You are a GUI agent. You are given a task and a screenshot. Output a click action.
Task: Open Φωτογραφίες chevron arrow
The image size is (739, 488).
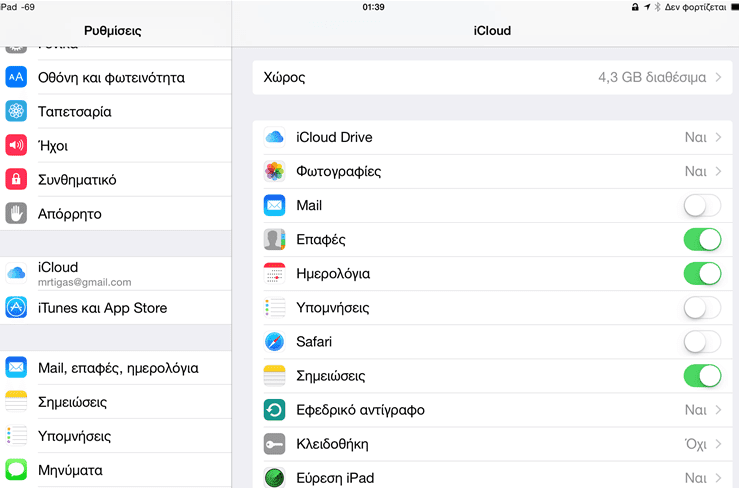coord(718,171)
